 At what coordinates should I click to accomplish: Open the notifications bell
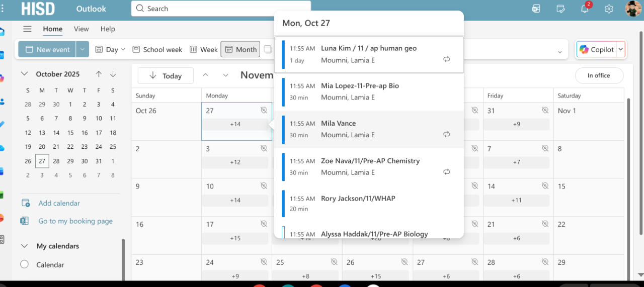pyautogui.click(x=585, y=9)
